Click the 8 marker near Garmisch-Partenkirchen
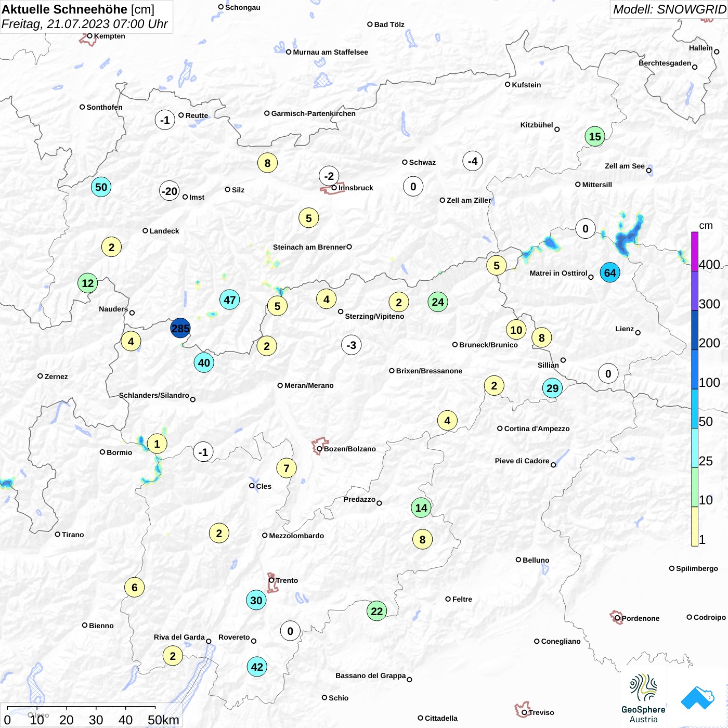This screenshot has width=728, height=728. (x=268, y=163)
